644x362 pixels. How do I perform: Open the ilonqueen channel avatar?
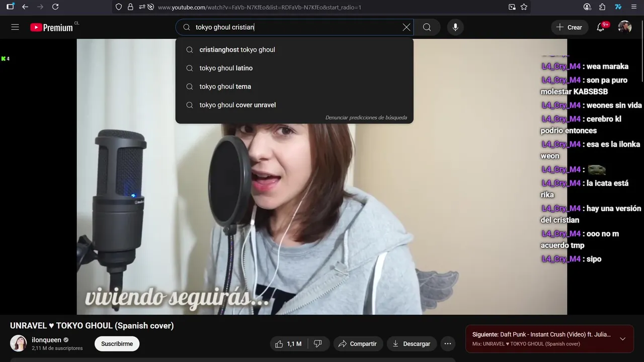[x=19, y=343]
